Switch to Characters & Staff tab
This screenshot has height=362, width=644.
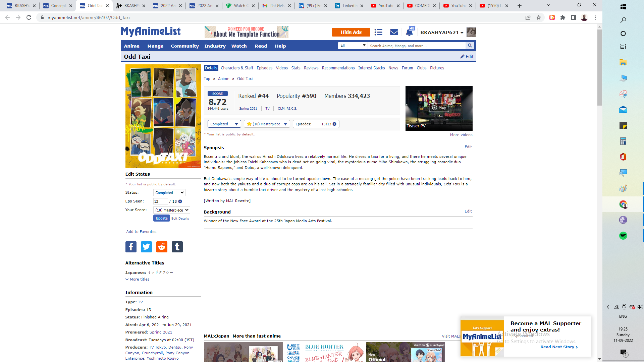pyautogui.click(x=237, y=68)
